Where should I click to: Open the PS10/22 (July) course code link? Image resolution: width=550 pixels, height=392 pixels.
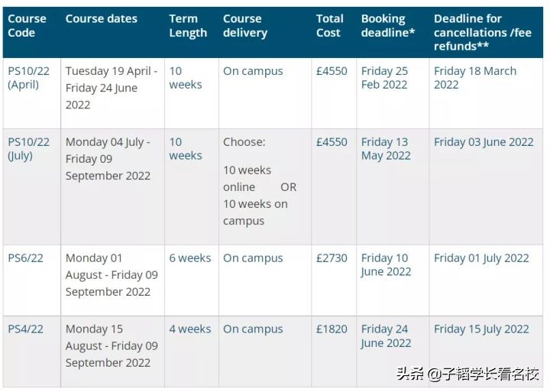(28, 148)
